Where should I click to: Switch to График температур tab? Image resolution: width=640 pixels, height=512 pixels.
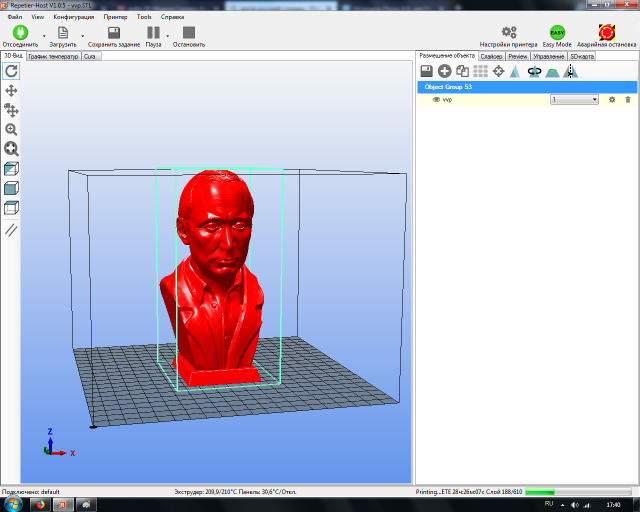pos(53,56)
